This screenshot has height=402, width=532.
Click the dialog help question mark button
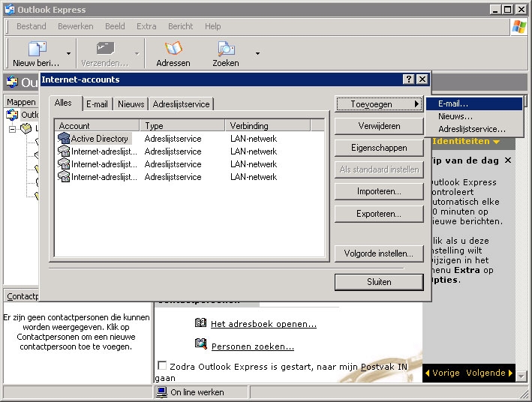(x=409, y=79)
